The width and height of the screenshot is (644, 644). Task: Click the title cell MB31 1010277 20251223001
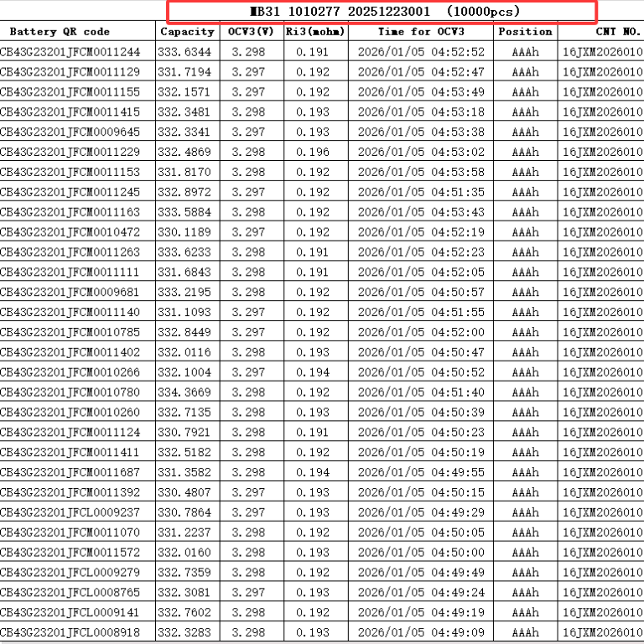[382, 12]
